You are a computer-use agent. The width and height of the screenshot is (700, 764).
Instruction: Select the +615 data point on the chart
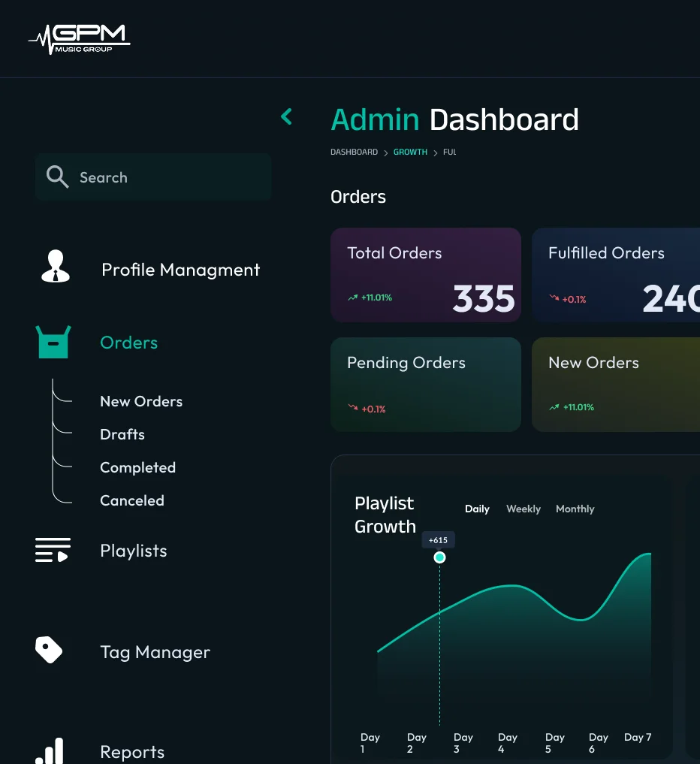tap(439, 557)
